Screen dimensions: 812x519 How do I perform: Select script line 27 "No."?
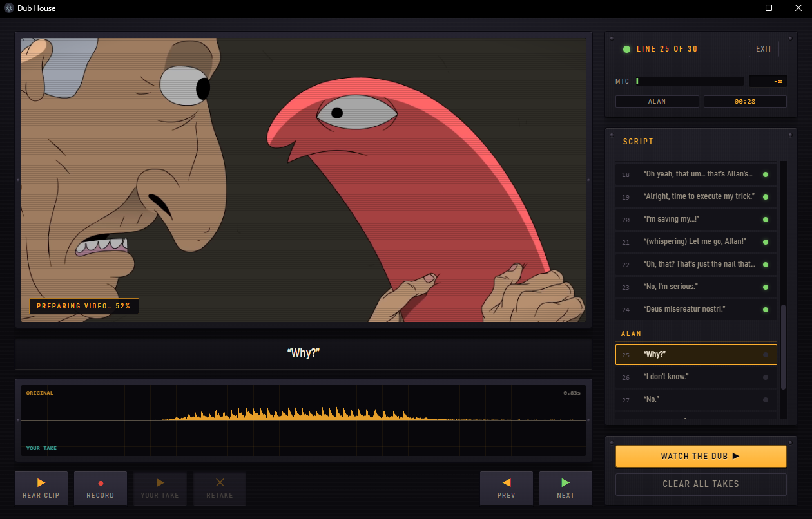point(696,399)
